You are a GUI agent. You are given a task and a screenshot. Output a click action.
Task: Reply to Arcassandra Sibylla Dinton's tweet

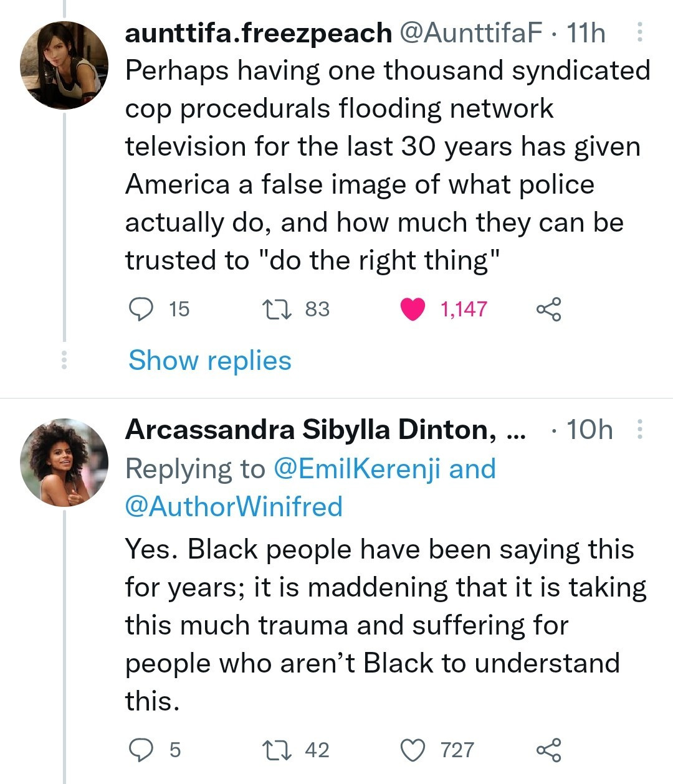click(x=141, y=749)
